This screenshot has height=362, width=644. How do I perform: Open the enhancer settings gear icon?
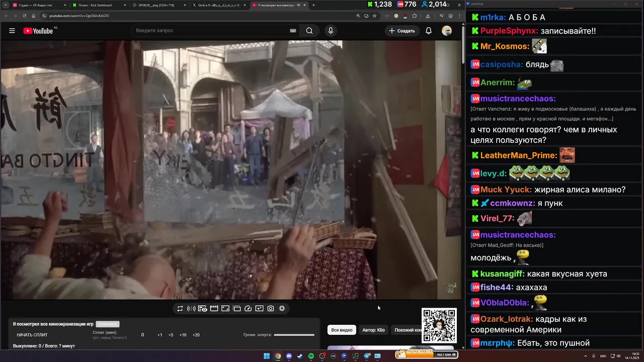tap(282, 309)
